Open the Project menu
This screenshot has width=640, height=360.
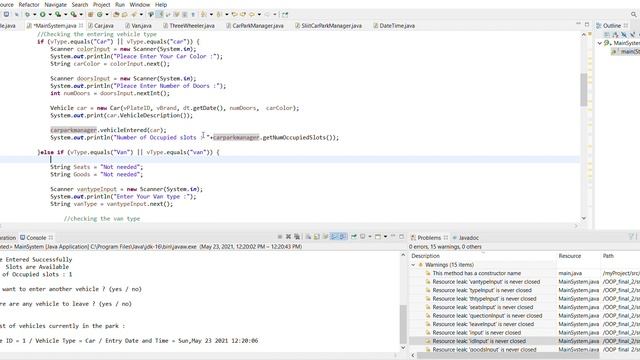[x=102, y=4]
